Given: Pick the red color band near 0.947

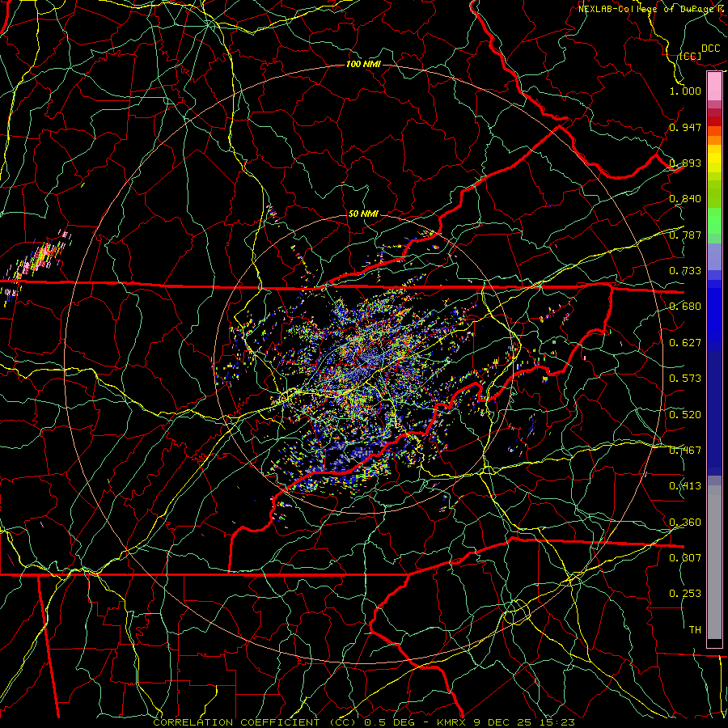Looking at the screenshot, I should coord(714,121).
